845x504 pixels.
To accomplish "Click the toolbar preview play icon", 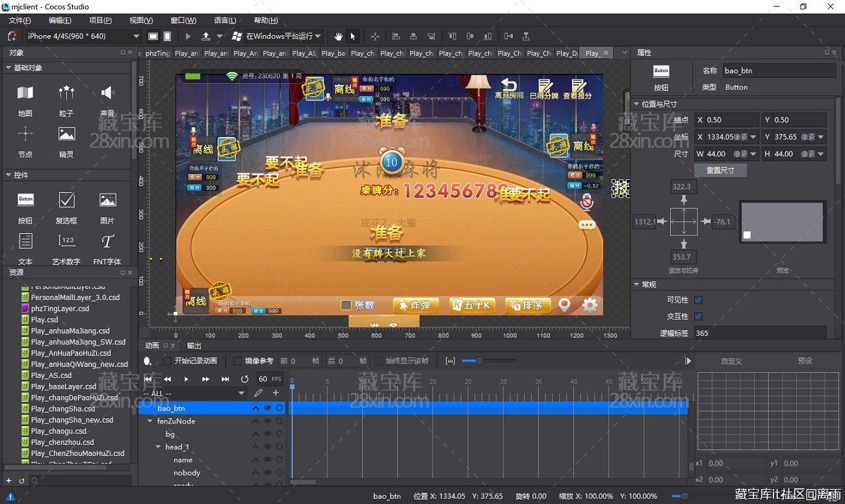I will [x=188, y=36].
